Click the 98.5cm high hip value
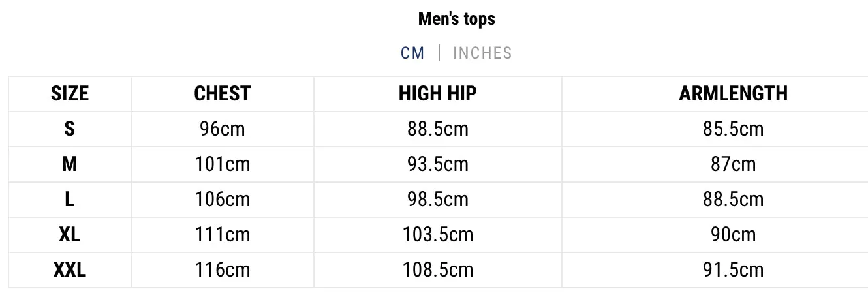The height and width of the screenshot is (304, 868). (x=438, y=199)
